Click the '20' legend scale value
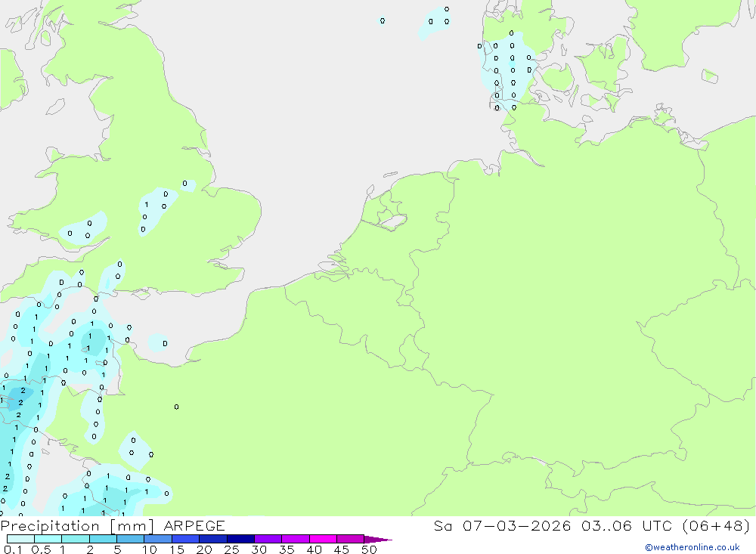Screen dimensions: 756x554 click(x=204, y=549)
